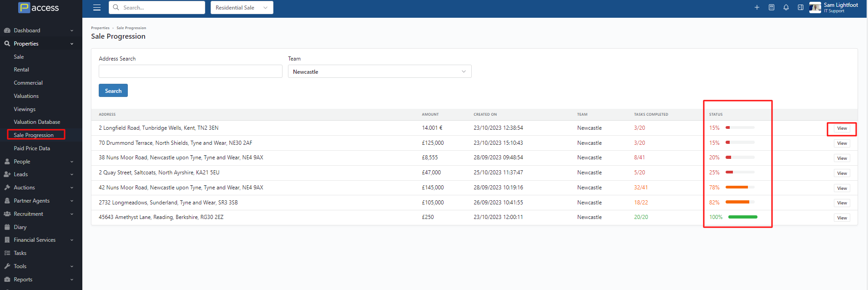This screenshot has height=290, width=868.
Task: Open the Residential Sale dropdown
Action: click(242, 8)
